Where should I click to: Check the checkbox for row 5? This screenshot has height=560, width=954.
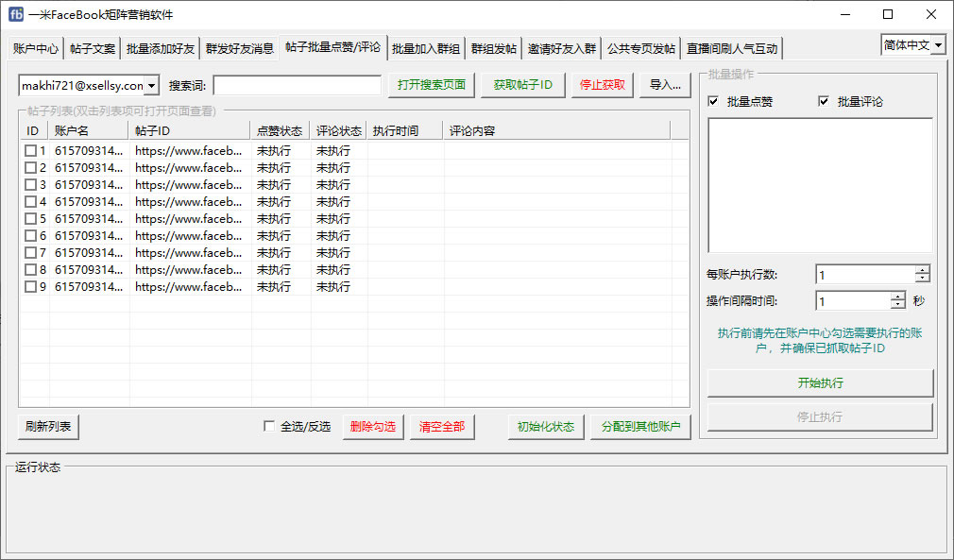(x=30, y=219)
